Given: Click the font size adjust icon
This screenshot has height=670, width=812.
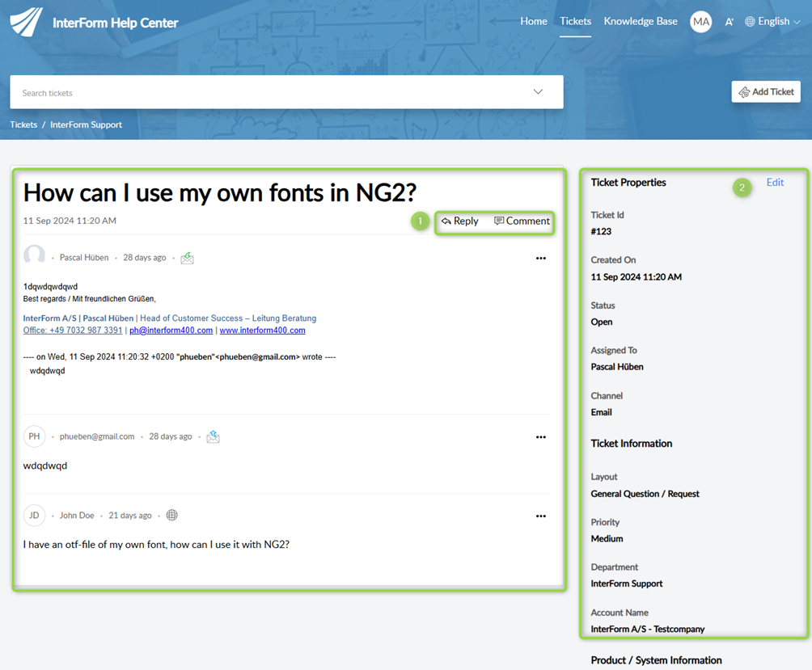Looking at the screenshot, I should point(730,22).
